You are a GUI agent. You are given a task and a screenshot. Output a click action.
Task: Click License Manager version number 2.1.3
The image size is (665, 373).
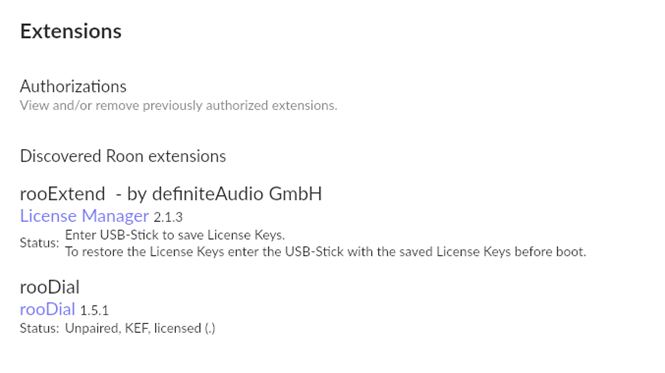click(168, 218)
